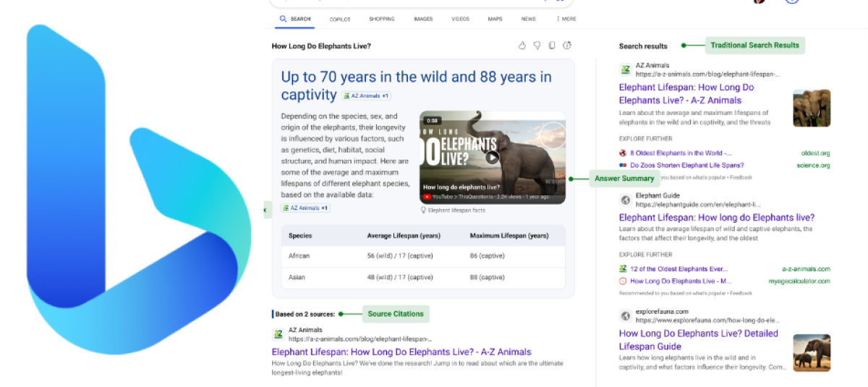
Task: Open the More menu in search navigation
Action: click(566, 19)
